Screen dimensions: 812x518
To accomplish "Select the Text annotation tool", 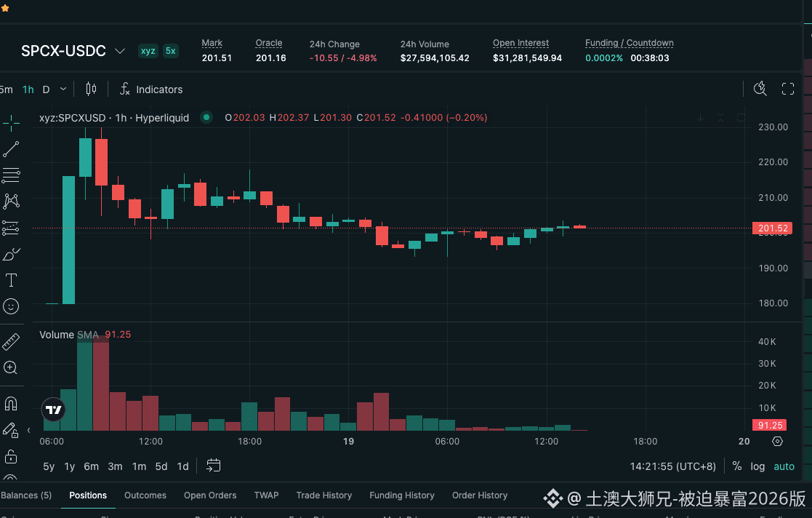I will pyautogui.click(x=11, y=280).
